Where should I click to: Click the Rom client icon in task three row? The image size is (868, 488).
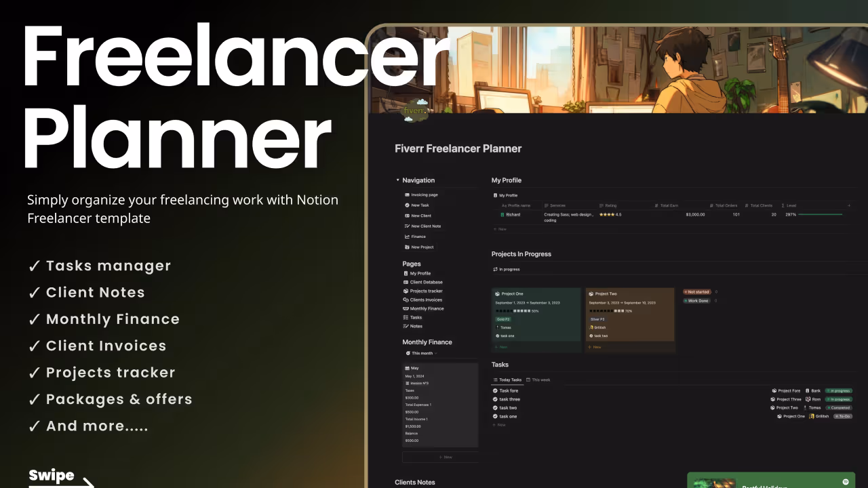point(808,399)
